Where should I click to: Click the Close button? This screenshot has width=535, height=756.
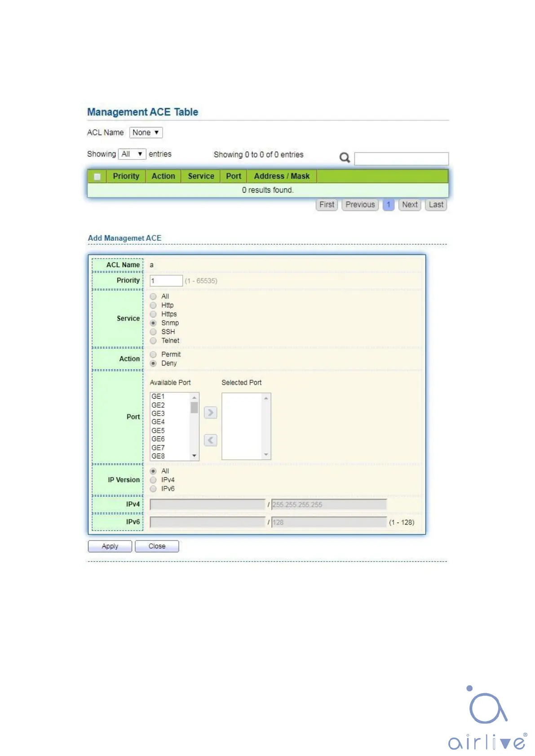click(x=157, y=546)
